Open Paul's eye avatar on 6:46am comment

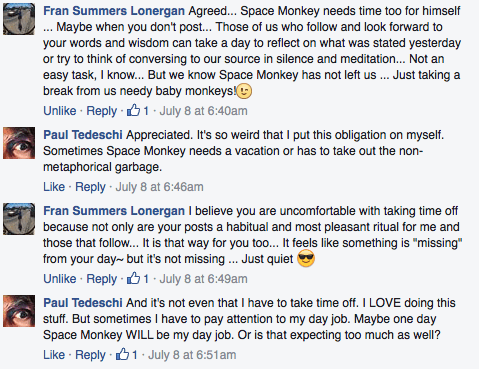click(x=19, y=143)
